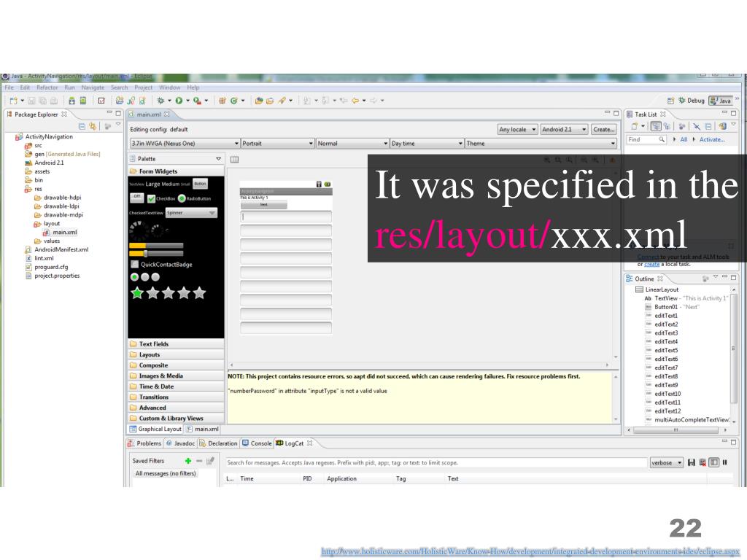The height and width of the screenshot is (560, 747).
Task: Expand the Composite palette category
Action: pos(176,365)
